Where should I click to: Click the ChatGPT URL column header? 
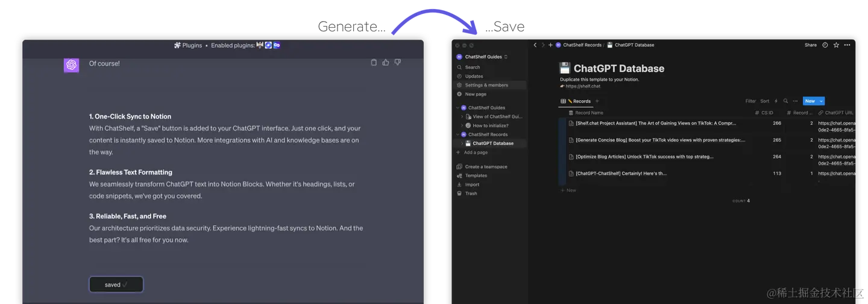point(837,113)
